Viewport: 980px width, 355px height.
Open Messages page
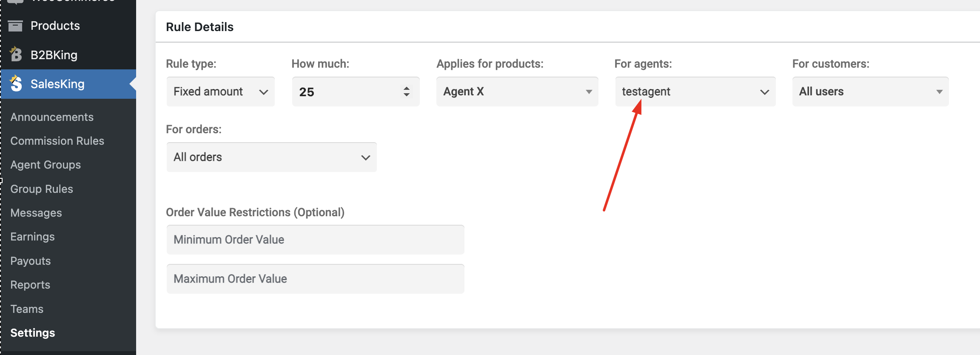pos(36,213)
